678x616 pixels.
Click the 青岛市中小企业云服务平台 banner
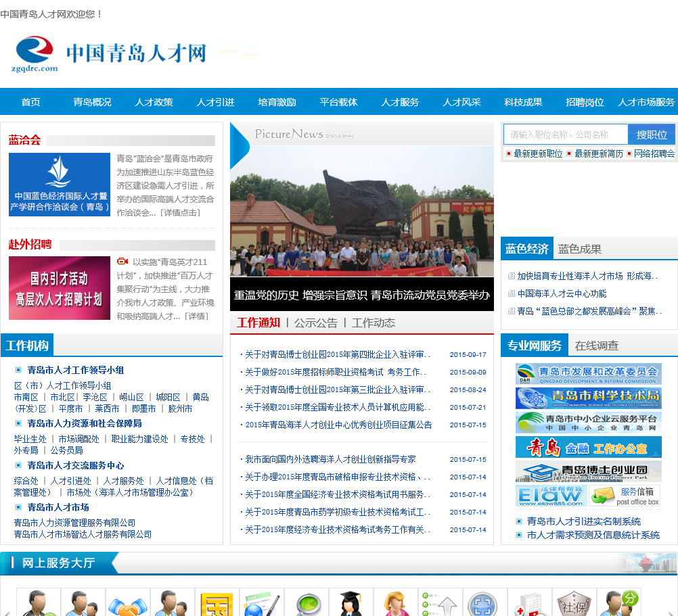coord(588,423)
